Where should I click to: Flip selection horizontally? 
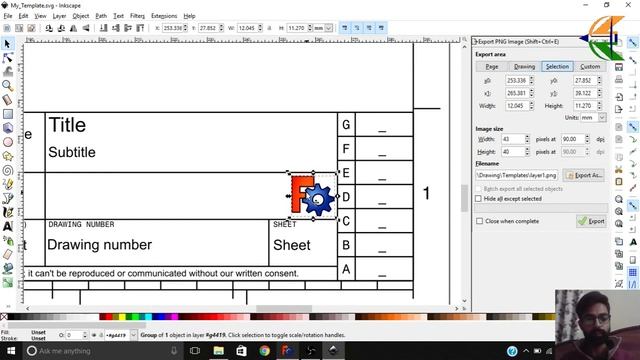[x=73, y=28]
